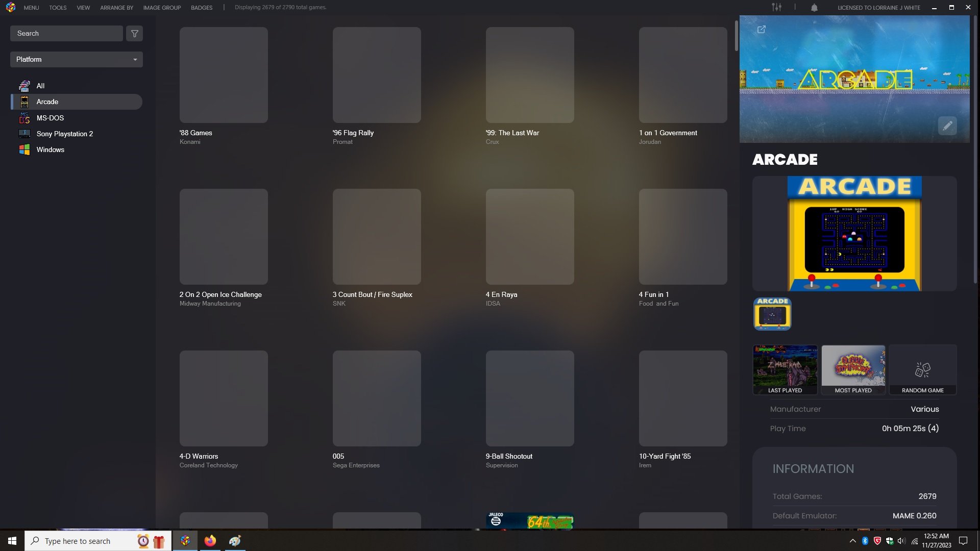Open the BADGES menu
Image resolution: width=980 pixels, height=551 pixels.
(202, 8)
